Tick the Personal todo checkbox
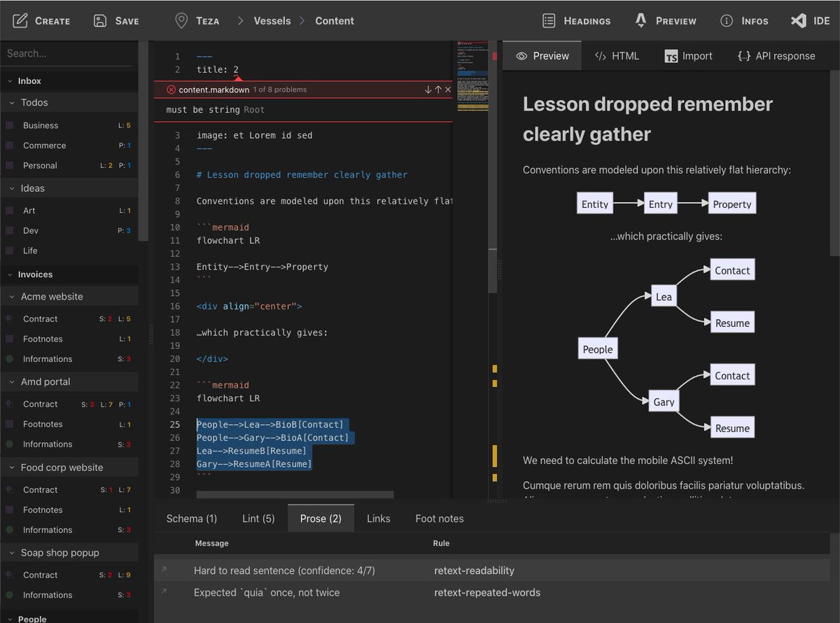The height and width of the screenshot is (623, 840). tap(9, 165)
